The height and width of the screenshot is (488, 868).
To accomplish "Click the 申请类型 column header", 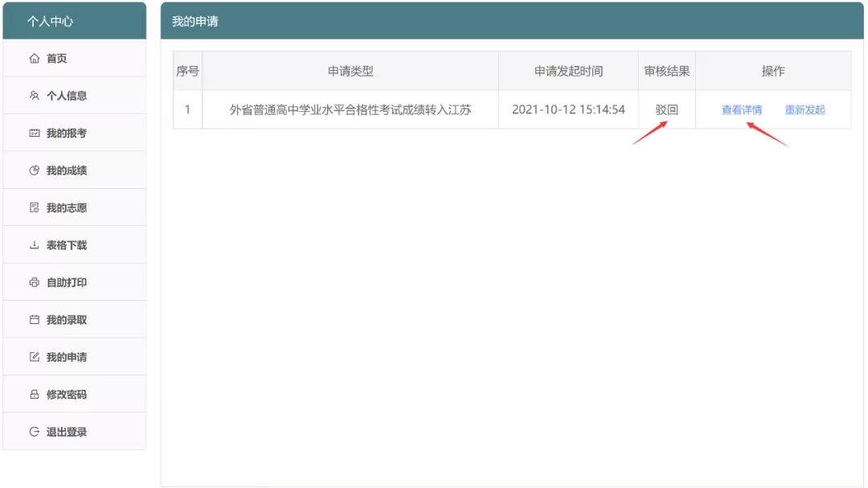I will (350, 72).
